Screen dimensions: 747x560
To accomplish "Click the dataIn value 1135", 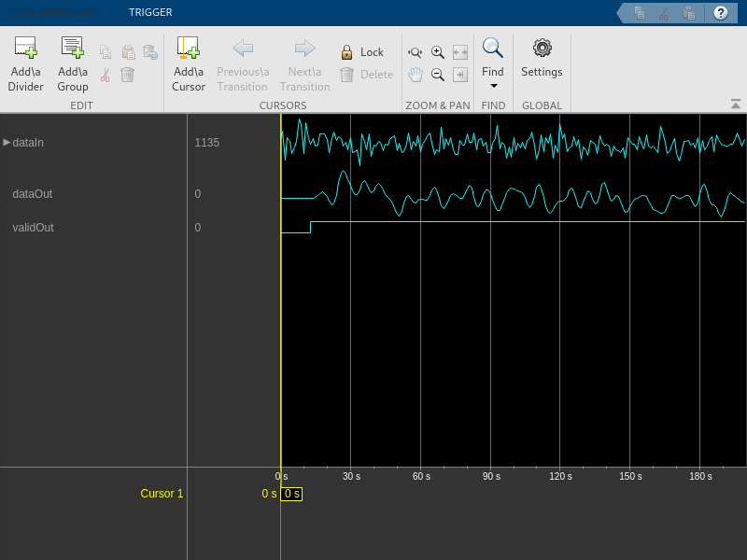I will point(206,143).
